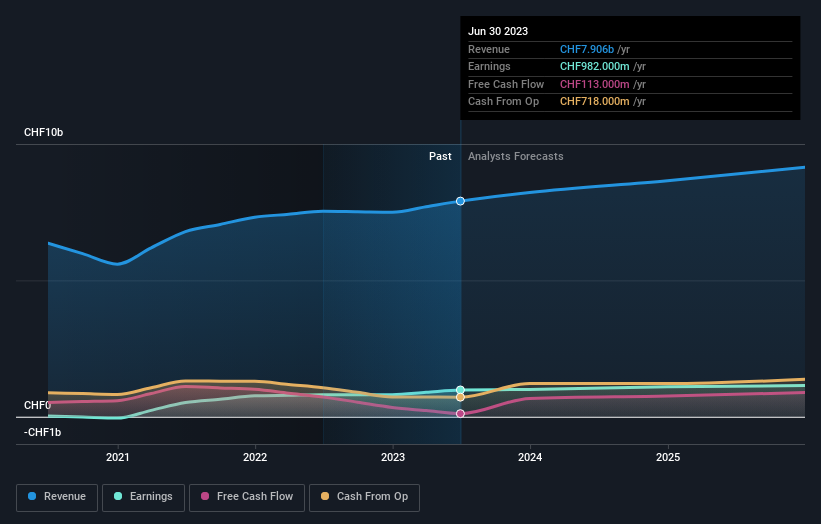Click the Earnings row label in tooltip

click(489, 66)
